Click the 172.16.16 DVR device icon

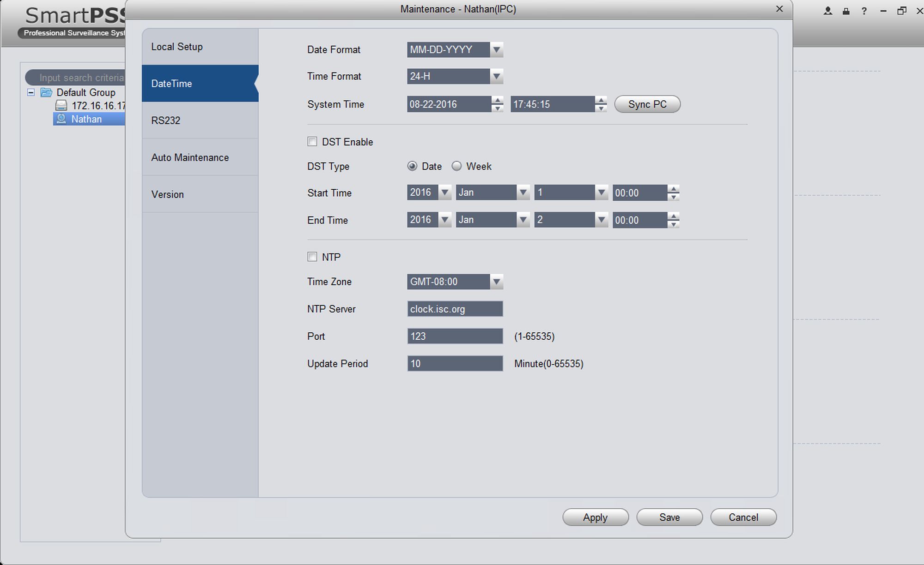click(61, 106)
